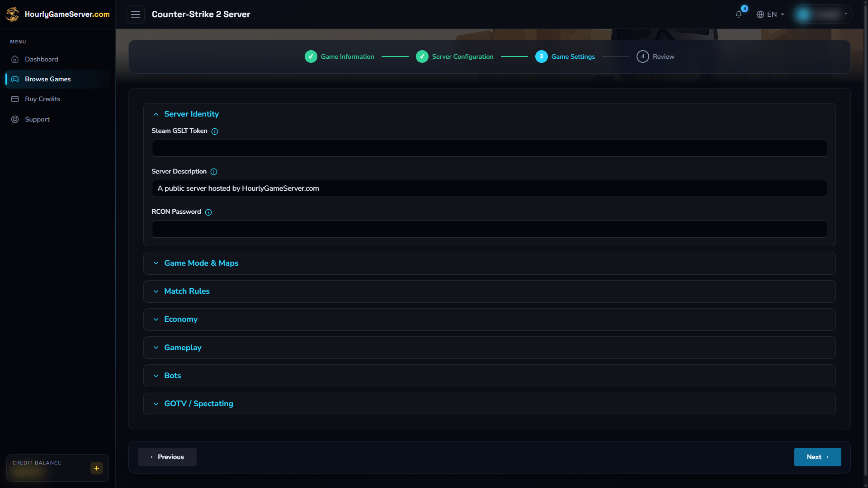The image size is (868, 488).
Task: Open the Support menu item
Action: tap(57, 119)
